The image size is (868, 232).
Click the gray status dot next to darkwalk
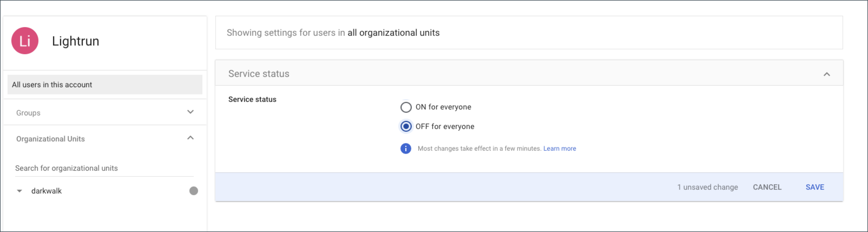coord(194,191)
